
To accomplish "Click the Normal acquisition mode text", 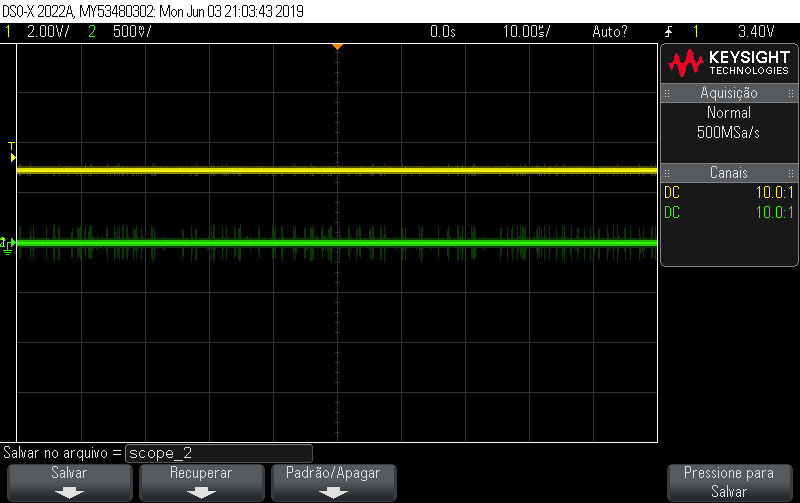I will (x=729, y=113).
